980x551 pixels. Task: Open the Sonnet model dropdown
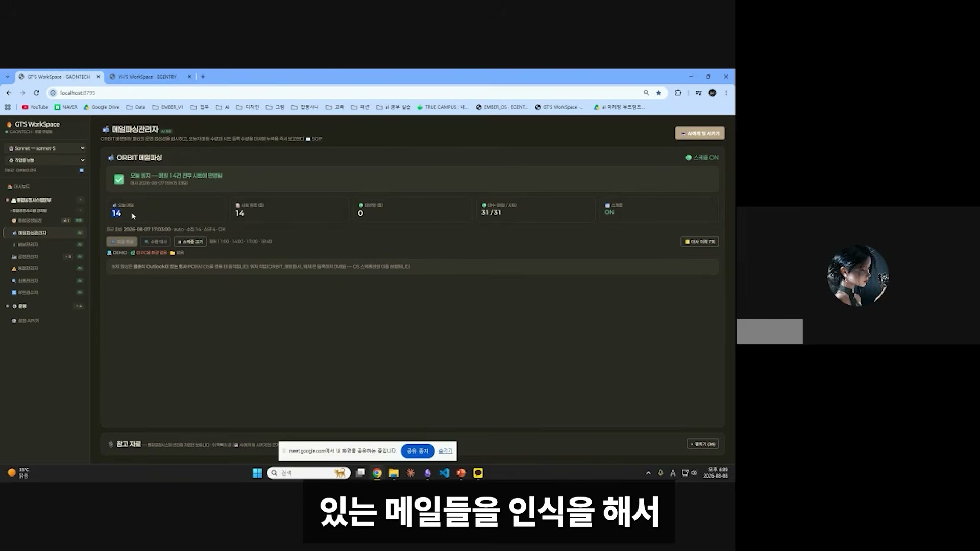46,148
